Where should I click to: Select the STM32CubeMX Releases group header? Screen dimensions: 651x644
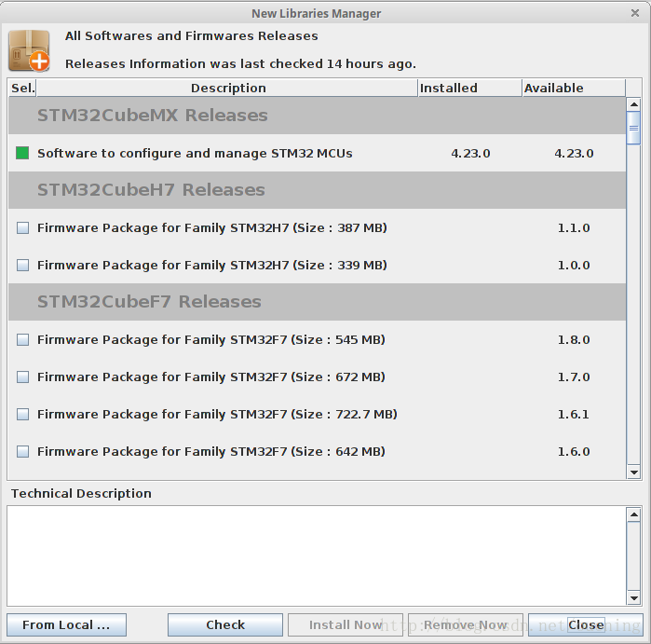[x=318, y=116]
